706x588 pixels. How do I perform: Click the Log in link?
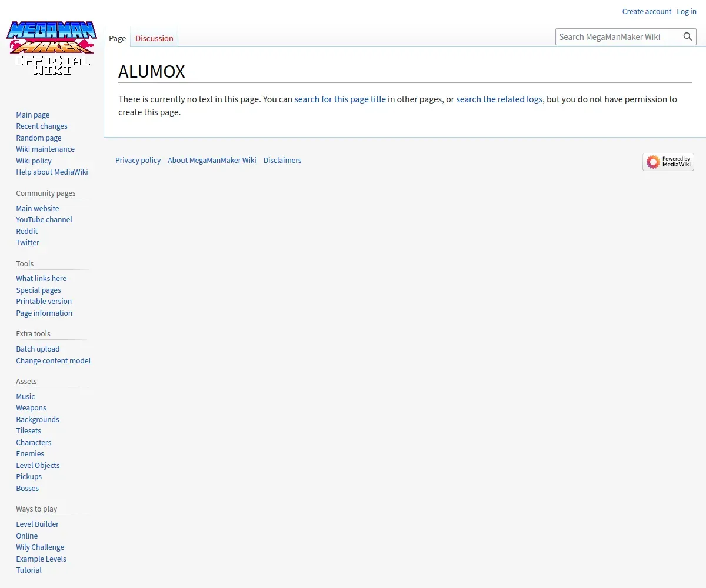(x=686, y=11)
